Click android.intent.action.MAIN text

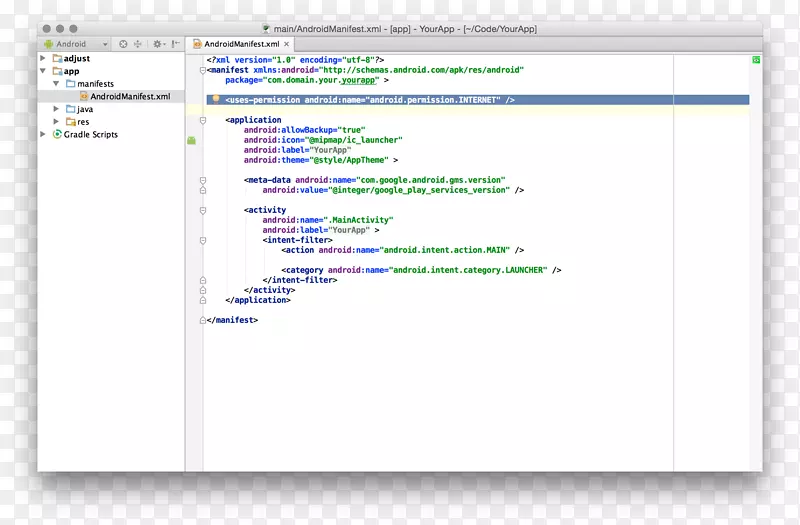(444, 250)
